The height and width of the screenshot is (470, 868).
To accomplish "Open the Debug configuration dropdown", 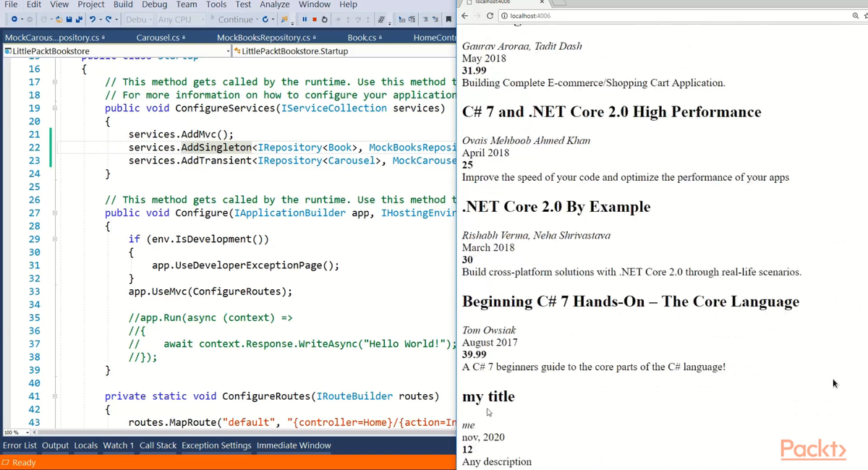I will pos(139,20).
